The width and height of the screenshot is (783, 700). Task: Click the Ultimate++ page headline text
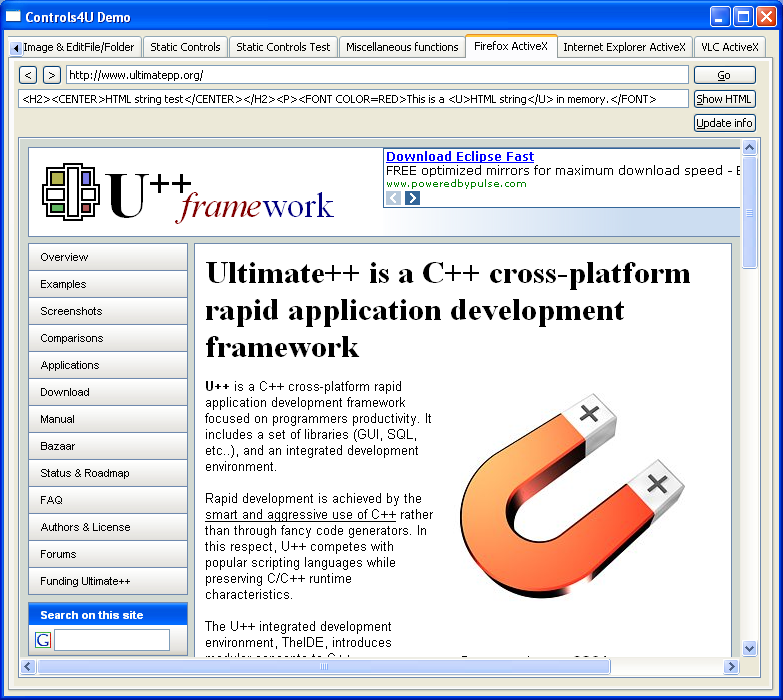pos(448,310)
